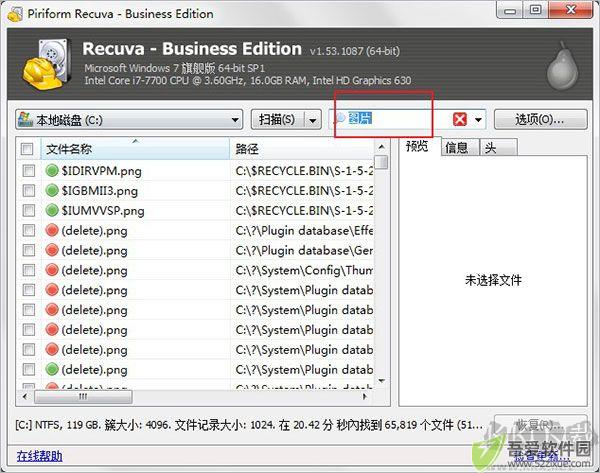Image resolution: width=600 pixels, height=473 pixels.
Task: Click the path C:\?\System\Config\Thum
Action: 304,270
